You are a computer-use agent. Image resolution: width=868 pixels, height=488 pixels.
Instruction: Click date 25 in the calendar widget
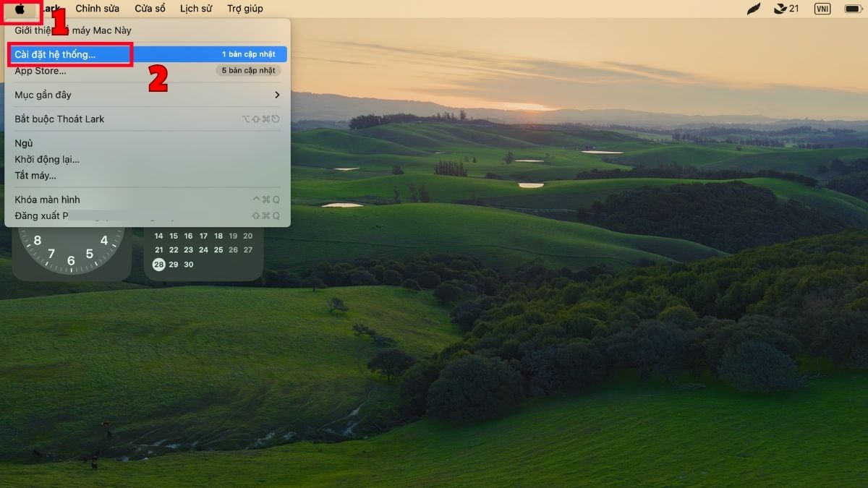click(x=218, y=250)
